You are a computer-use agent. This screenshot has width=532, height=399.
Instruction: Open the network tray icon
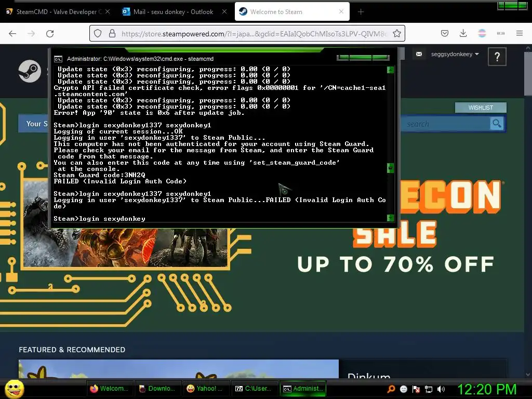[429, 389]
